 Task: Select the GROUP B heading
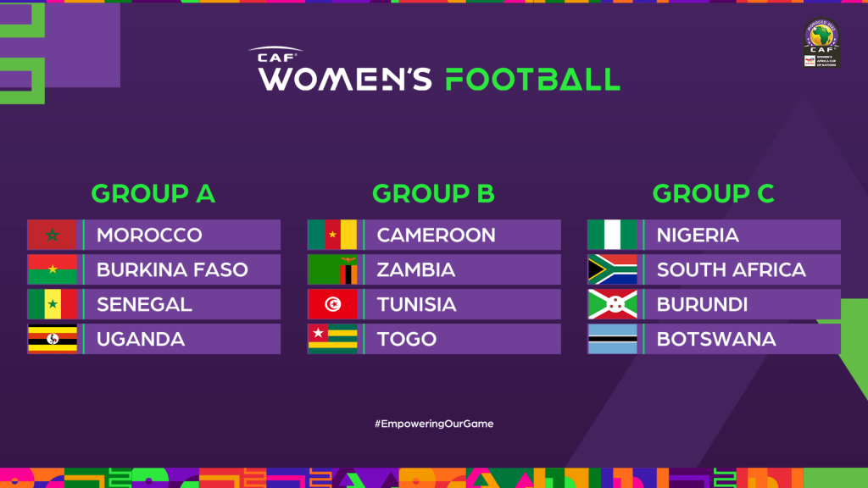[433, 194]
